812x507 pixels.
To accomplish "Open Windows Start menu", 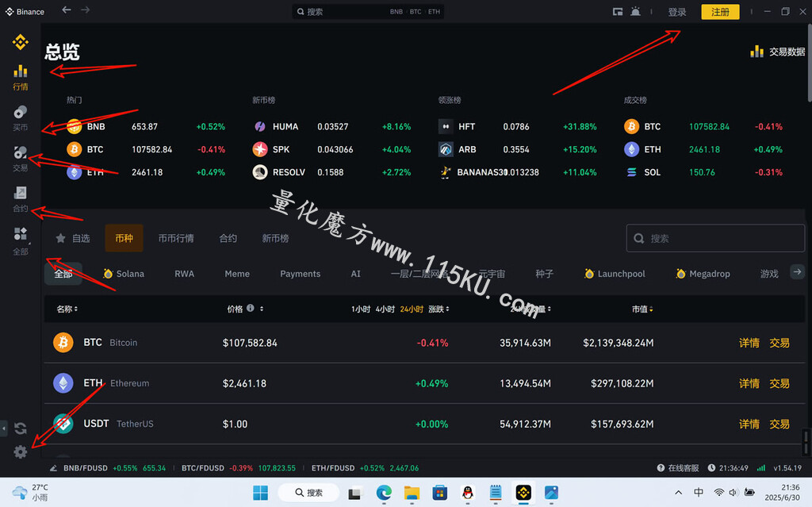I will tap(260, 493).
